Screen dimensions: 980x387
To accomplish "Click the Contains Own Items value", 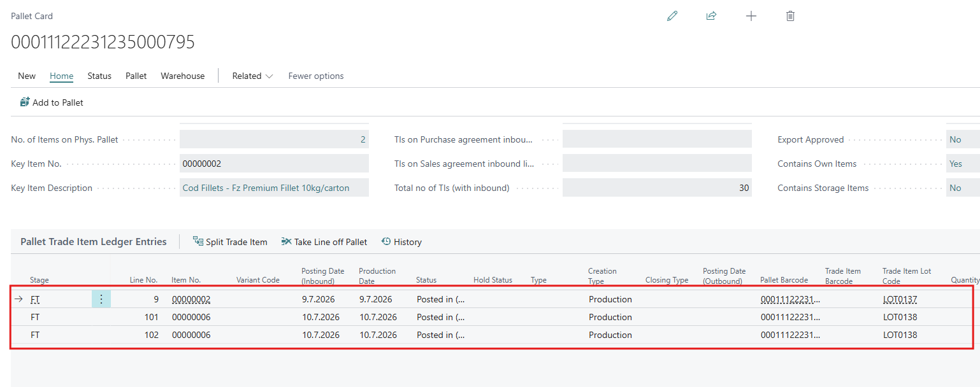I will (963, 164).
